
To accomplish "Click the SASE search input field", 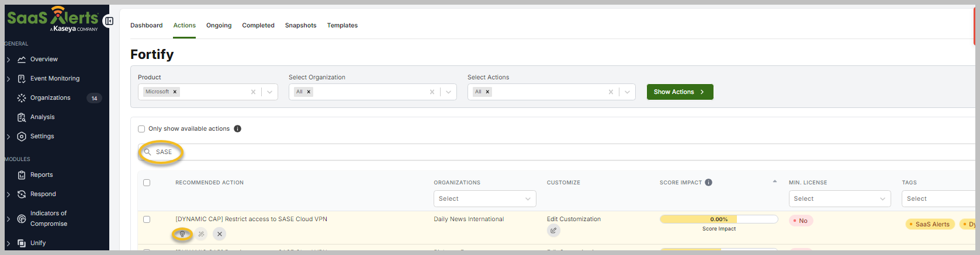I will (x=409, y=152).
